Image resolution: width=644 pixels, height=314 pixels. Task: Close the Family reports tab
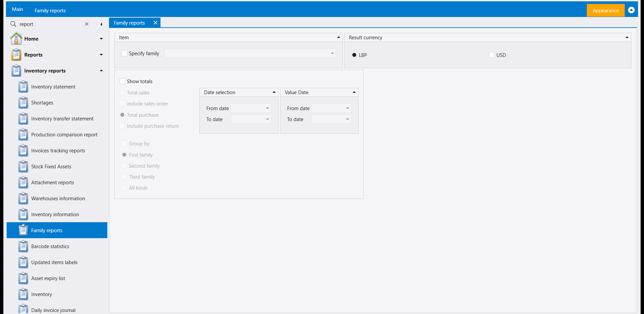pyautogui.click(x=156, y=23)
